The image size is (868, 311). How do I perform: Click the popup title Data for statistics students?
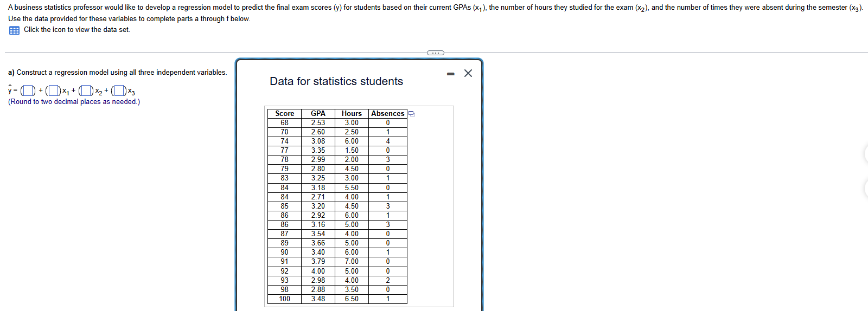click(336, 81)
